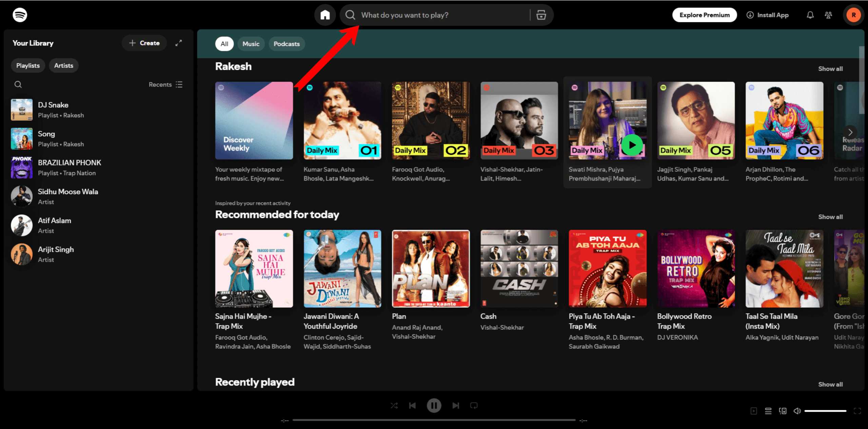Open Sidhu Moose Wala artist in library
868x429 pixels.
pos(98,196)
